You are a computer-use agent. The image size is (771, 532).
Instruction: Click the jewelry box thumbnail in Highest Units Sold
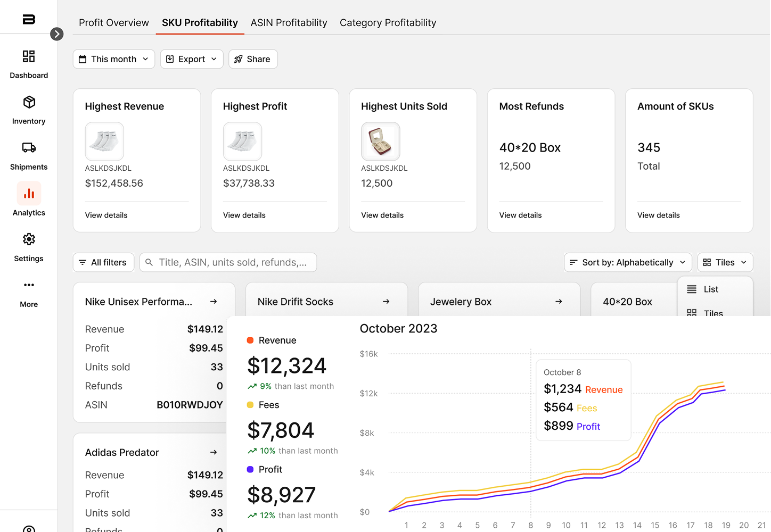[381, 142]
